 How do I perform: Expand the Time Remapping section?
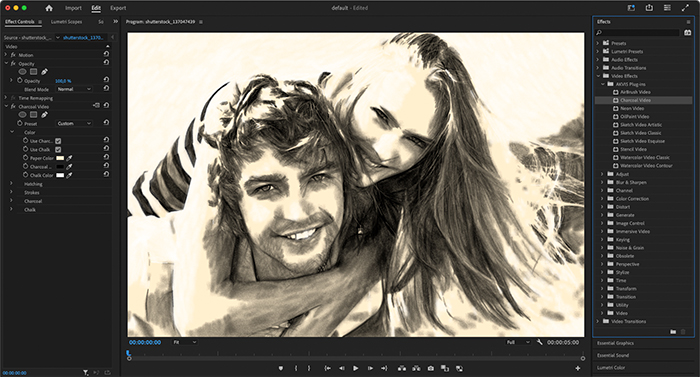[x=6, y=98]
